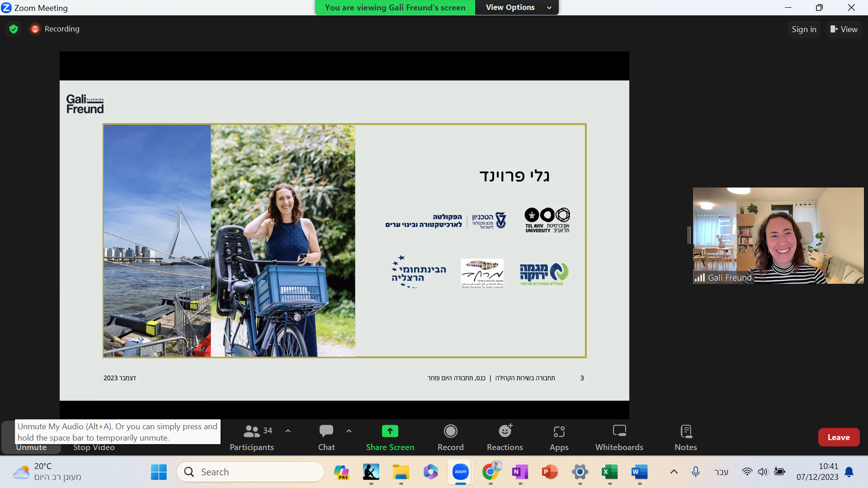Open PowerPoint from the taskbar

click(549, 472)
